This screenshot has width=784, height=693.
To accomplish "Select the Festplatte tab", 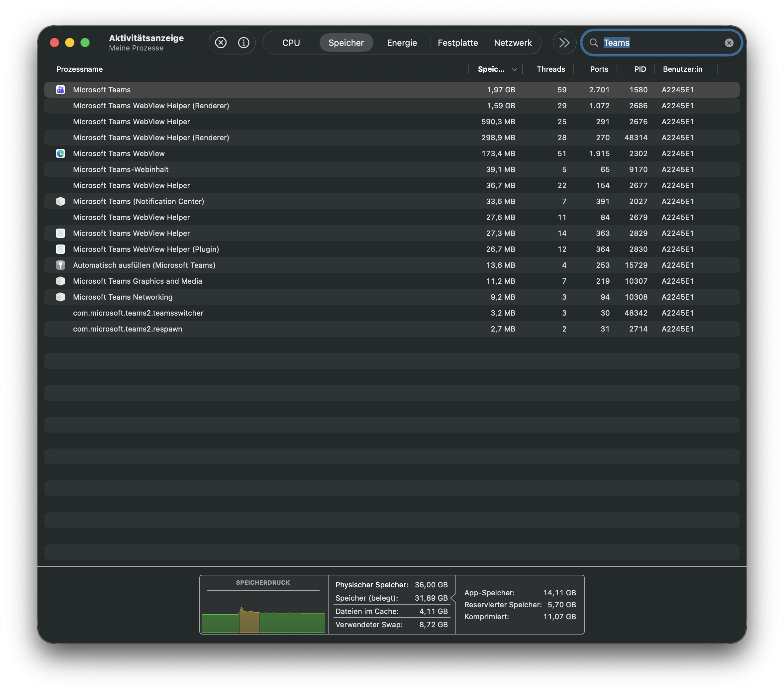I will [457, 43].
